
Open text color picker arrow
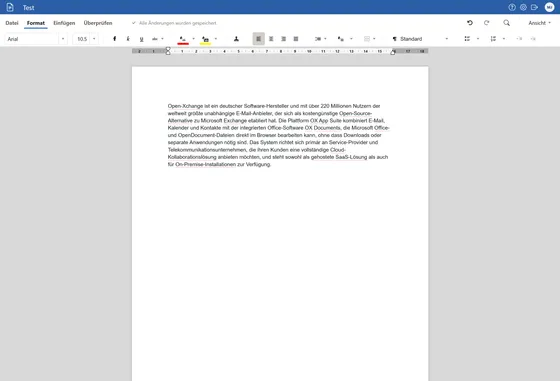coord(194,39)
